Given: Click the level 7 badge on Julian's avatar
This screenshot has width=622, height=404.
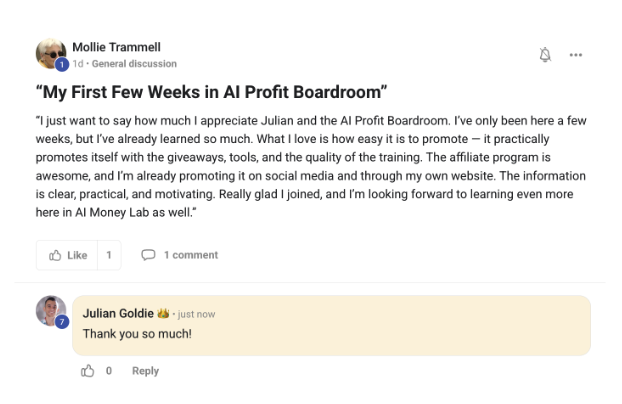Looking at the screenshot, I should click(x=62, y=322).
